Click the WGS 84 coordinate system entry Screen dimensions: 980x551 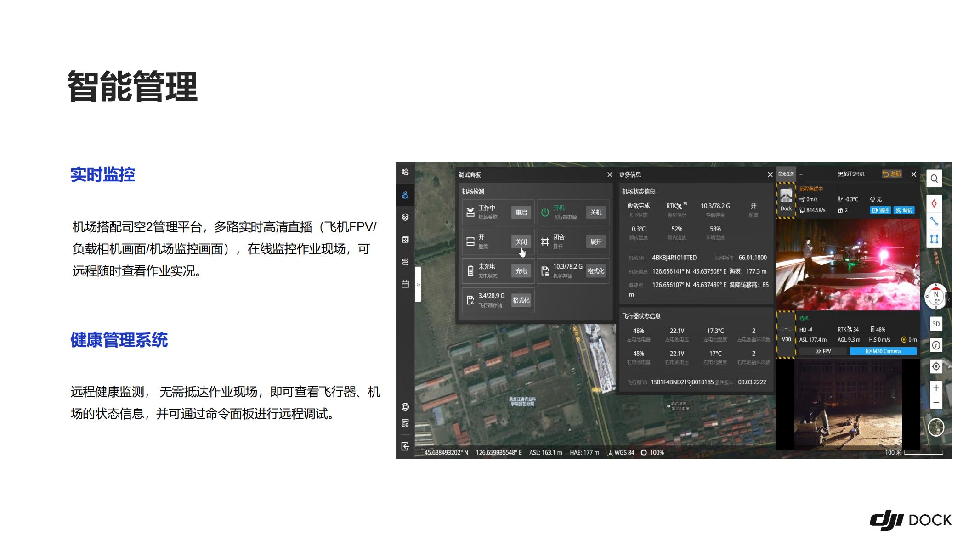point(621,453)
